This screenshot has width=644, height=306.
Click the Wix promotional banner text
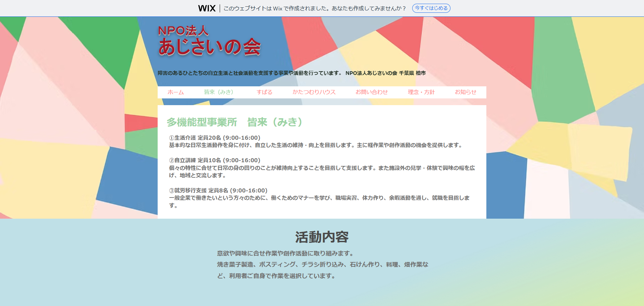pyautogui.click(x=314, y=8)
